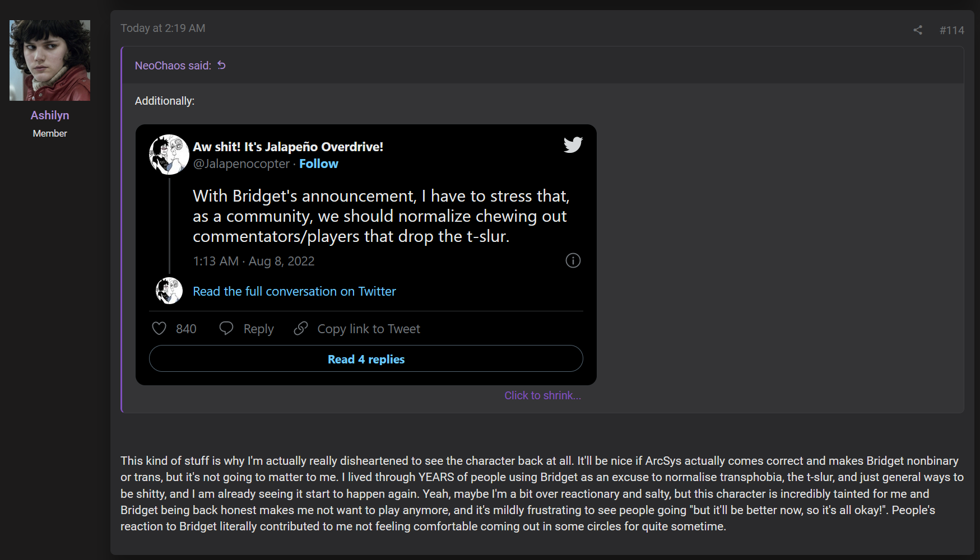This screenshot has height=560, width=980.
Task: Click the post paragraph starting 'This kind of stuff'
Action: point(542,493)
